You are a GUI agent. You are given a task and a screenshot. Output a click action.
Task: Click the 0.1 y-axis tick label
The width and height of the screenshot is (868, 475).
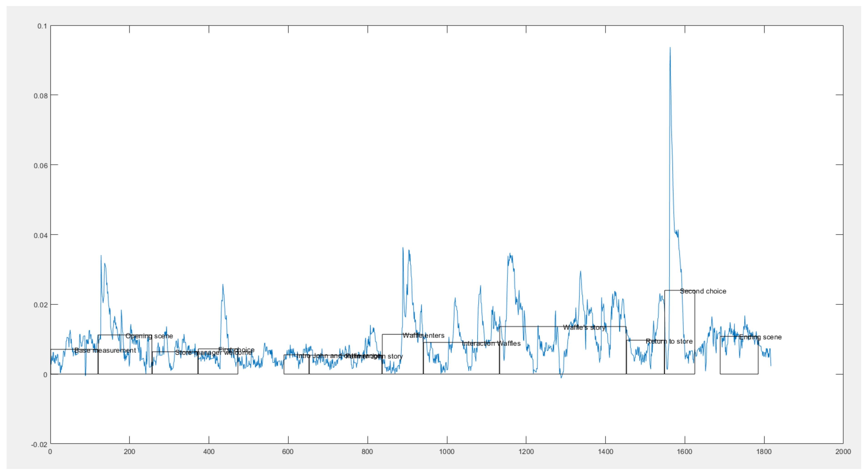coord(42,26)
